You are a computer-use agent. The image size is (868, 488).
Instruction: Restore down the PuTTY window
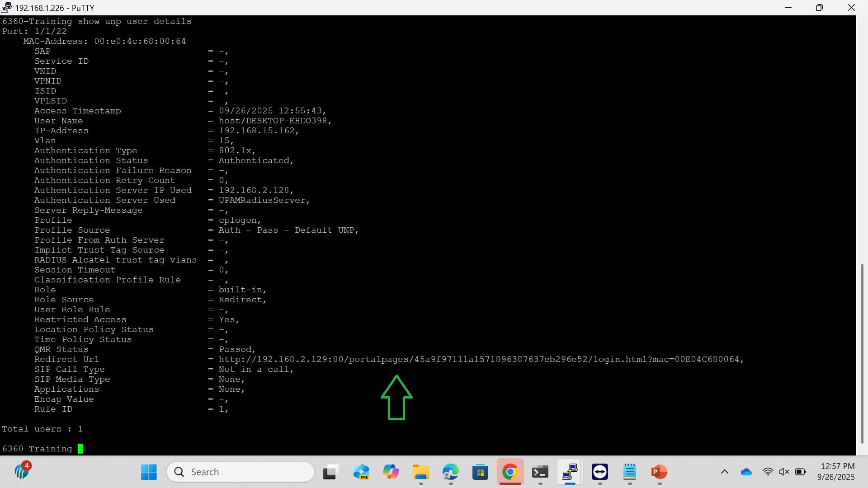(819, 8)
